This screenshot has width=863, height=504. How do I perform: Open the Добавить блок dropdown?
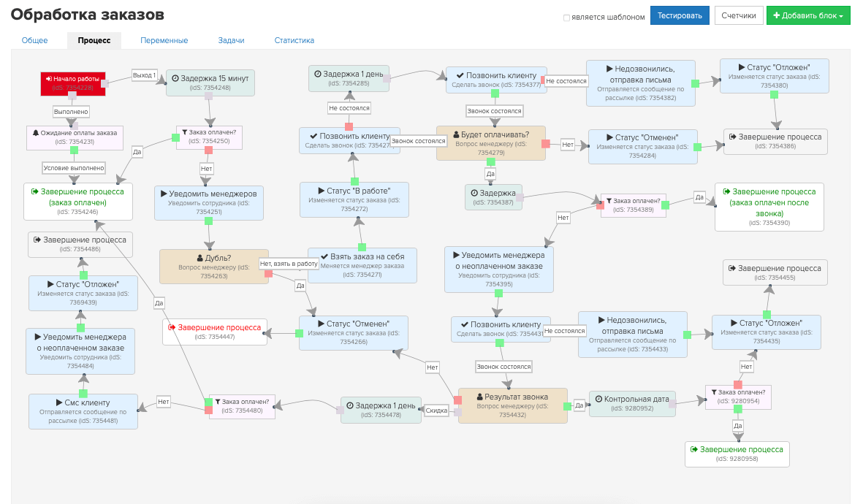tap(808, 15)
